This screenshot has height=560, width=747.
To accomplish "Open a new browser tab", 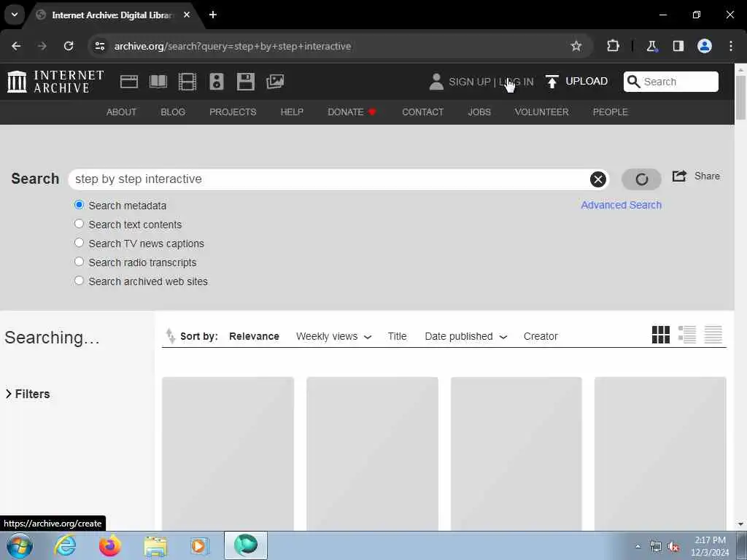I will (213, 15).
